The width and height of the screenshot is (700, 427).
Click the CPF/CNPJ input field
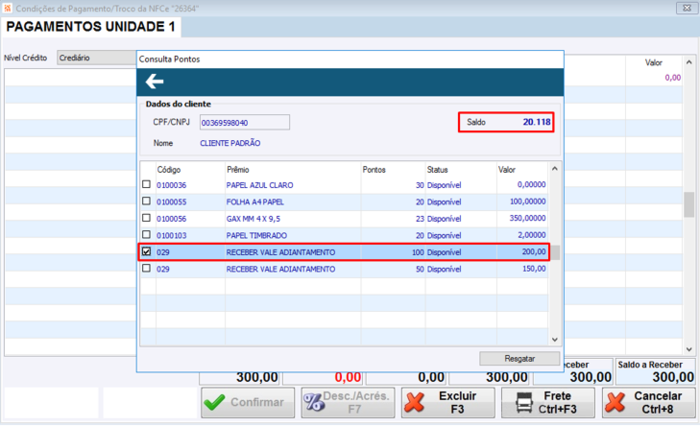tap(245, 122)
